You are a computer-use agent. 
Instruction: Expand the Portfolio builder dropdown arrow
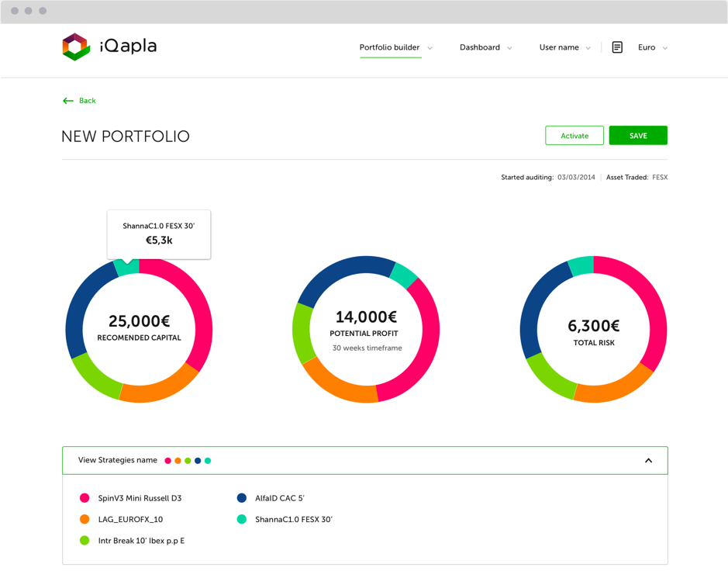coord(430,48)
